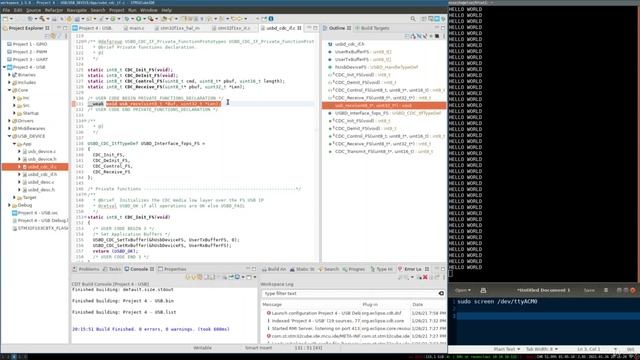Click the red delete log icon in Error Log

coord(425,277)
